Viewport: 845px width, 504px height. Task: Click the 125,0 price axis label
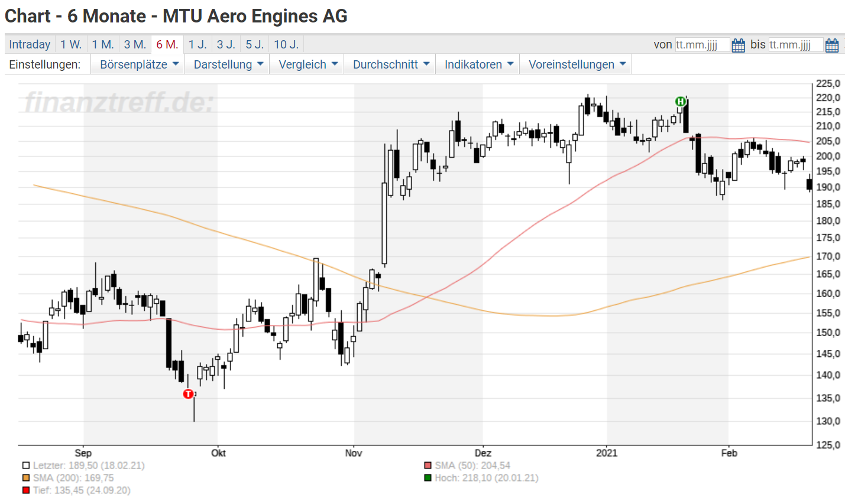(828, 445)
